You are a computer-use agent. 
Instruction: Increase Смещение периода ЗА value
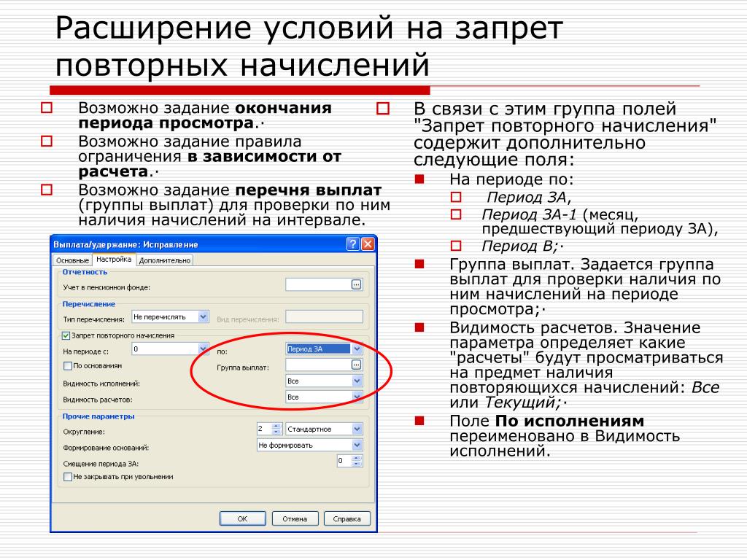pyautogui.click(x=357, y=458)
